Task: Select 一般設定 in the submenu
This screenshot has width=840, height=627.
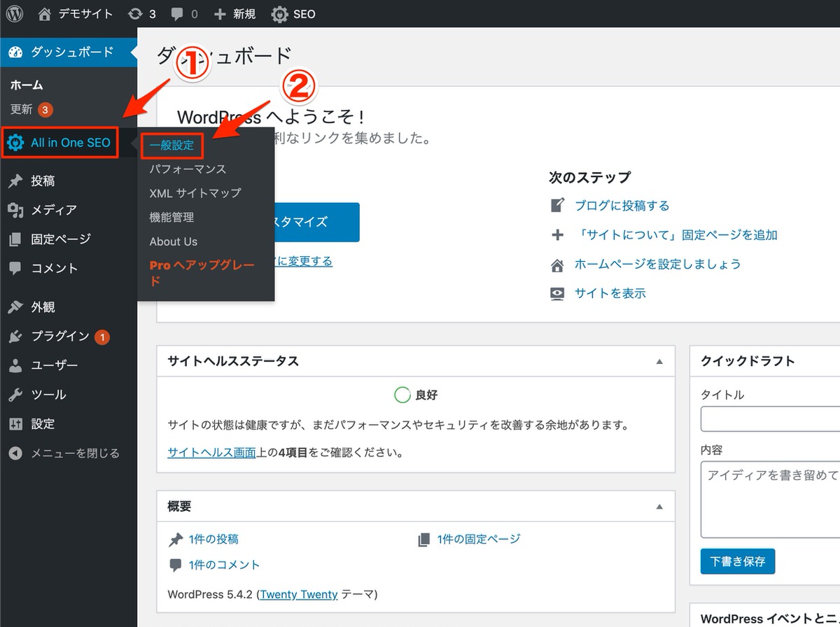Action: (171, 146)
